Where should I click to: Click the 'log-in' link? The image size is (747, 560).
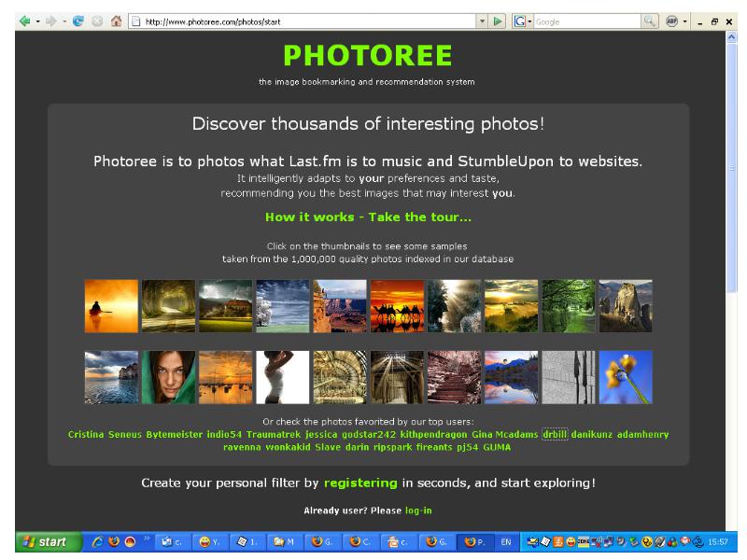coord(418,511)
